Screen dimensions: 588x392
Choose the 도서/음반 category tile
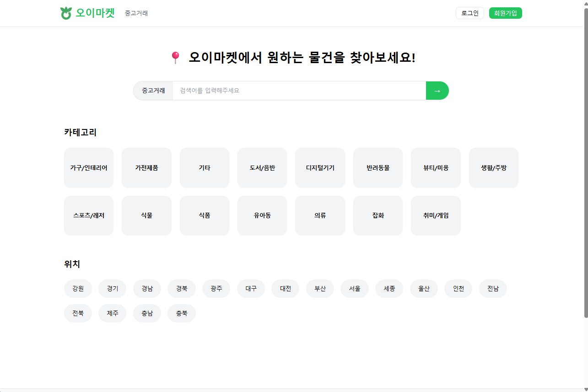click(x=262, y=168)
